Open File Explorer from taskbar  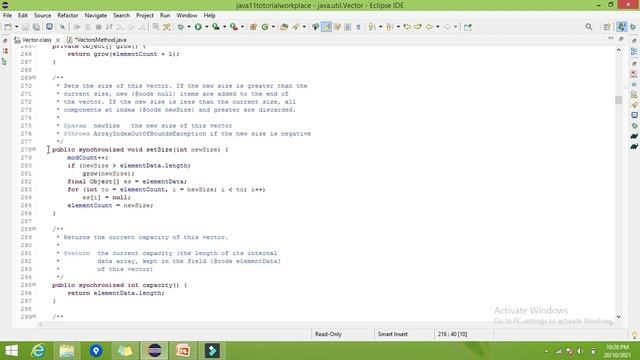pyautogui.click(x=67, y=351)
